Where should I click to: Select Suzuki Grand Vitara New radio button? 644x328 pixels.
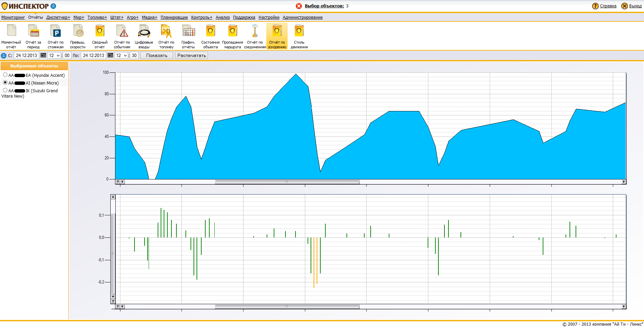click(x=5, y=90)
